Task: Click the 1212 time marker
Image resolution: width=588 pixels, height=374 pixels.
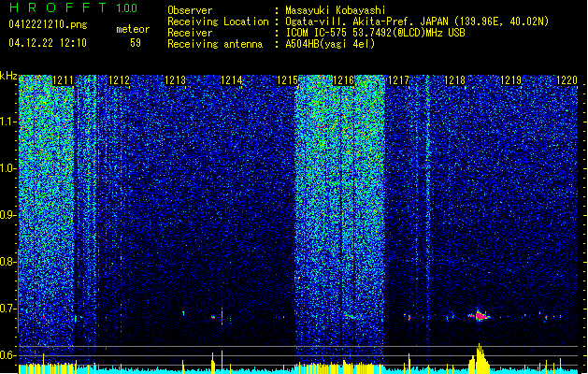Action: (x=120, y=80)
